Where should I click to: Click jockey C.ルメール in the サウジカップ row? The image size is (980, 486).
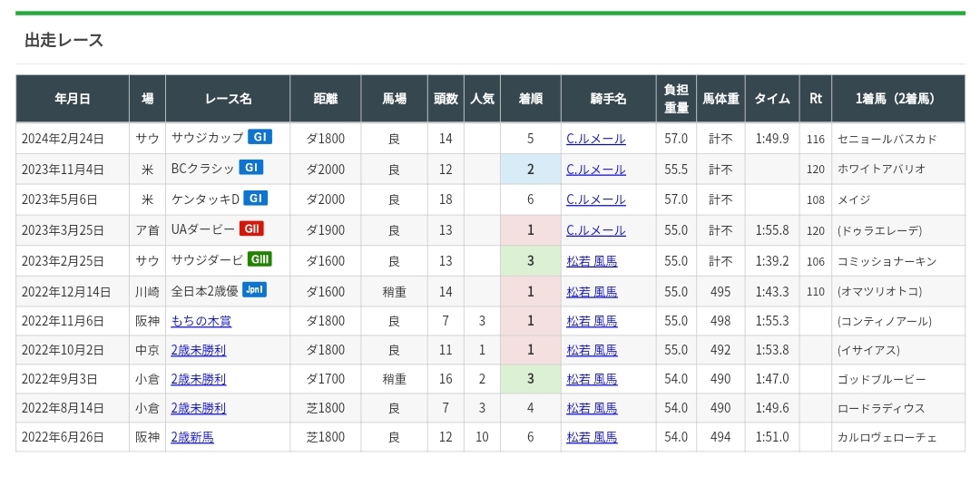(595, 139)
